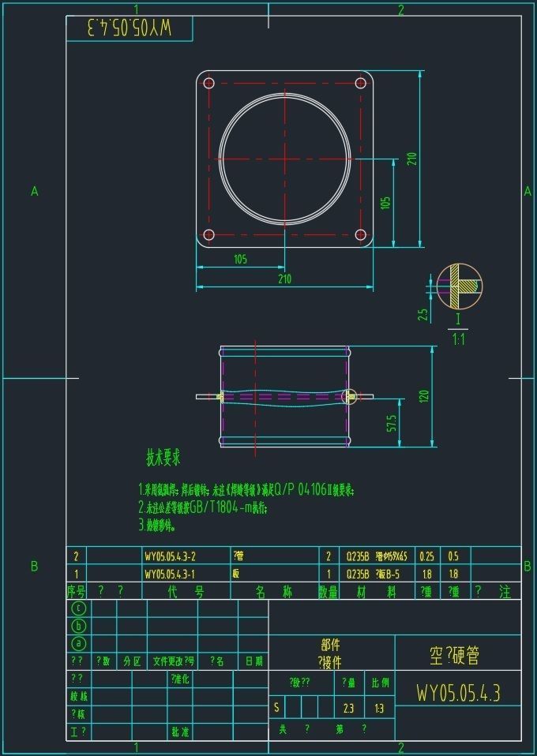Select technical requirement line 1 mentioning Q/P 04106
Viewport: 537px width, 756px height.
[x=246, y=490]
